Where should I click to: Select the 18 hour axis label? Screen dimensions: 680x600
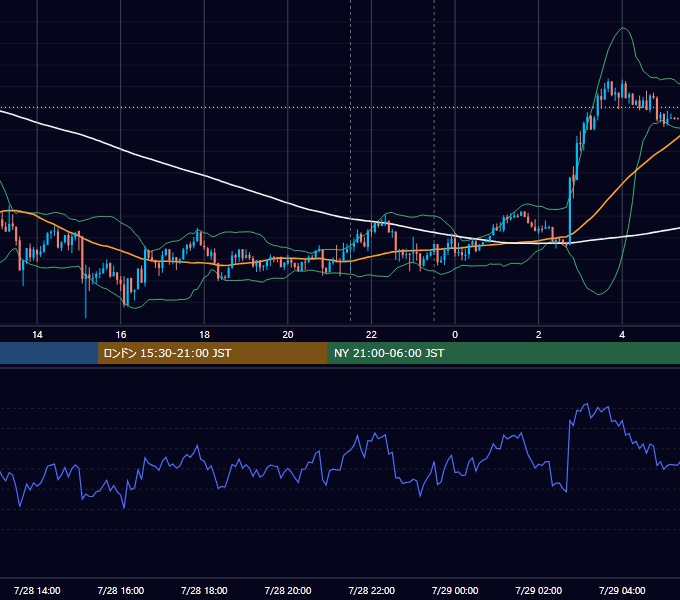coord(204,335)
